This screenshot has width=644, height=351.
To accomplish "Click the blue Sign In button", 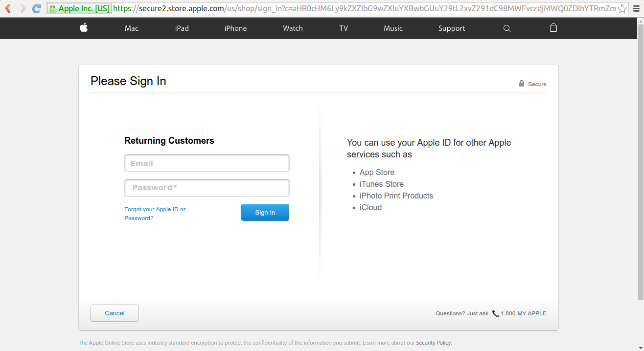I will (x=265, y=212).
